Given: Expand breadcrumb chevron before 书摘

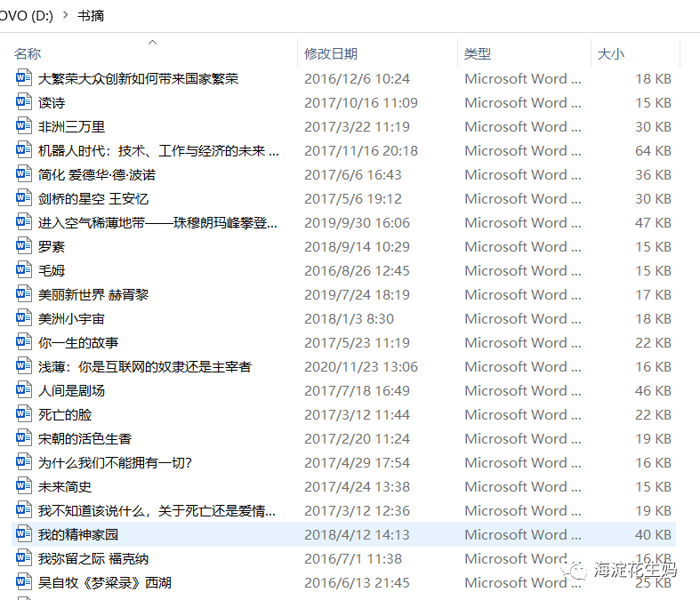Looking at the screenshot, I should 66,15.
